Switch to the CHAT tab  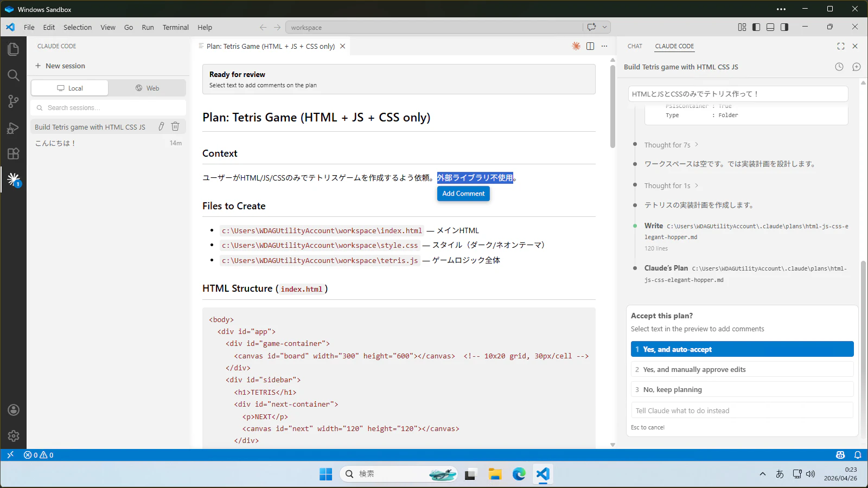[635, 46]
